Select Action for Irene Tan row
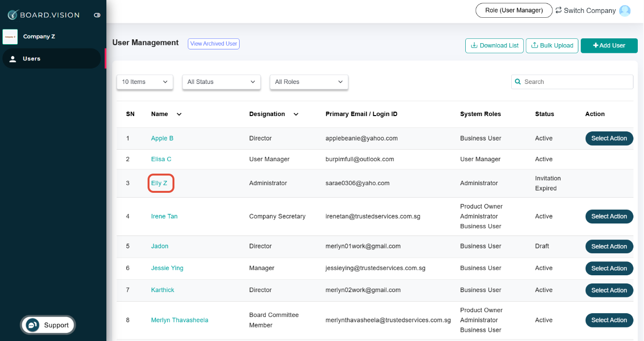644x341 pixels. click(x=609, y=216)
